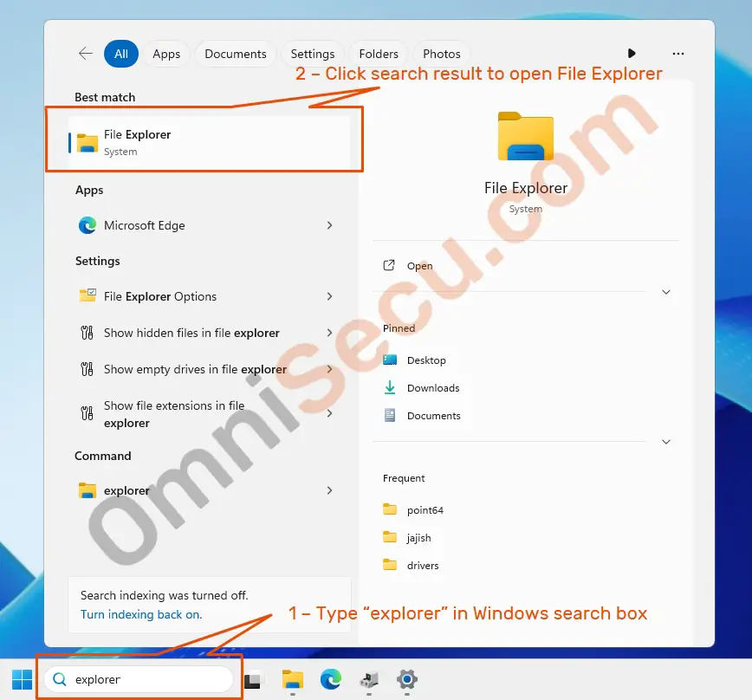Select the All filter tab

121,54
